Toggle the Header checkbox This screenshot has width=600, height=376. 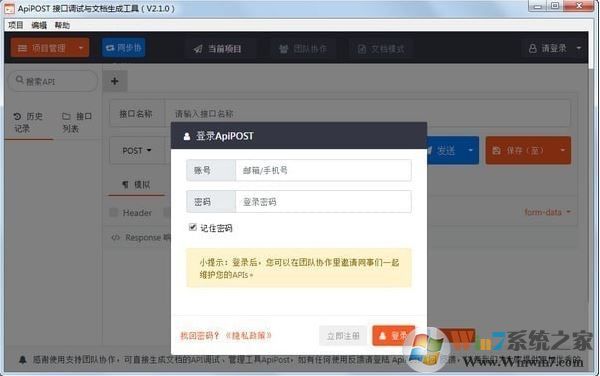(x=114, y=212)
